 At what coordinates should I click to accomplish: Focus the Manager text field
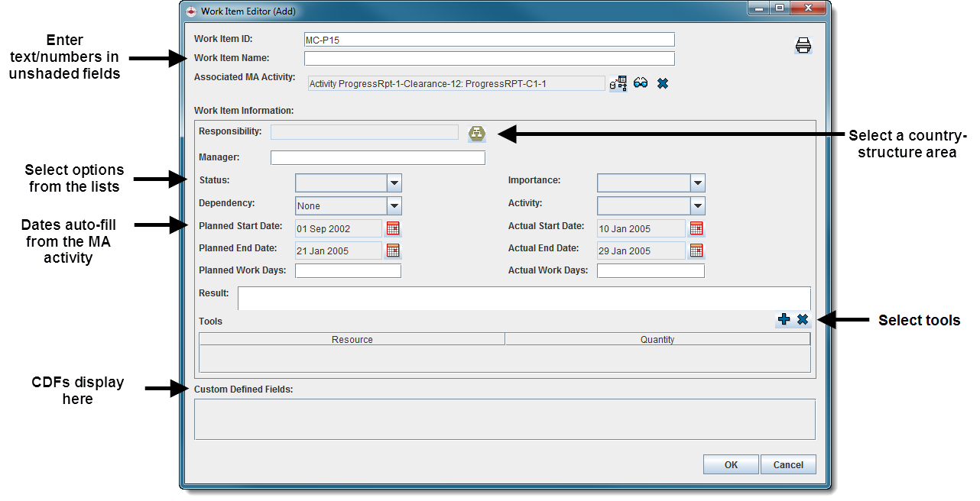tap(378, 158)
